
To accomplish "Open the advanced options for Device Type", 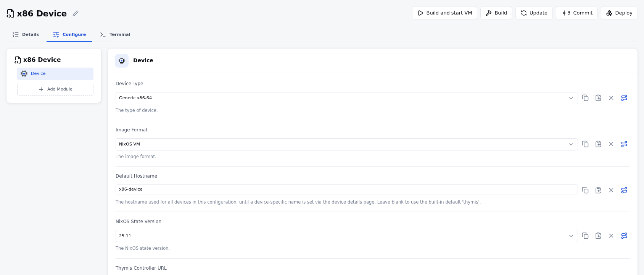I will (624, 98).
